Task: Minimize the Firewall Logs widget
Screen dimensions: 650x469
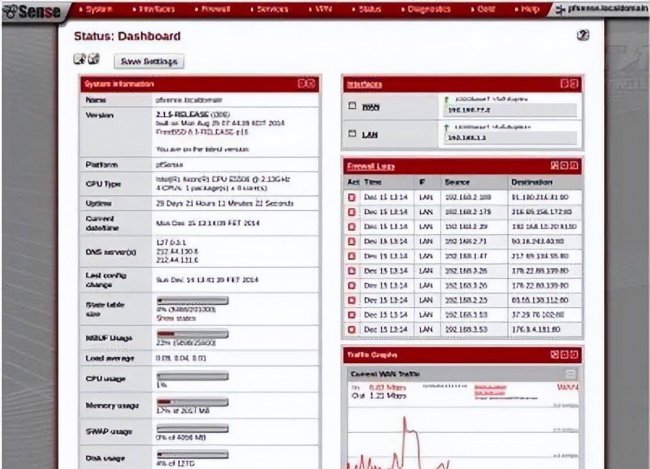Action: point(564,165)
